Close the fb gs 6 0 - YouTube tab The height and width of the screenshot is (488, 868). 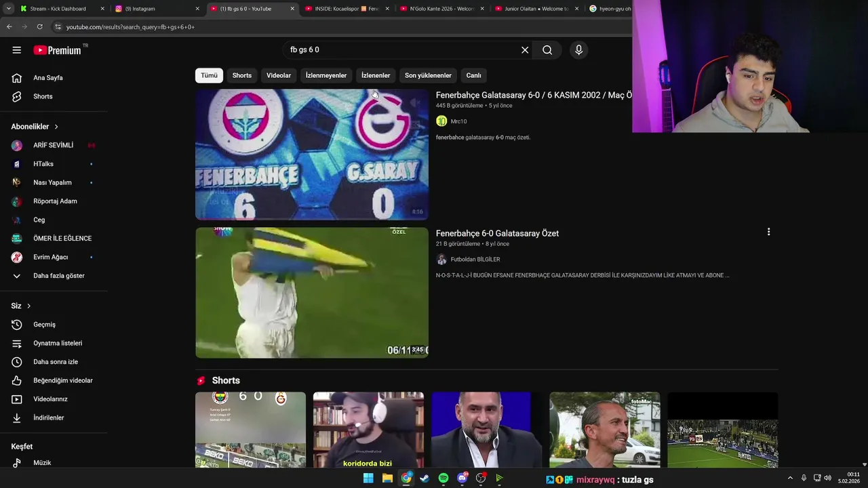tap(292, 9)
